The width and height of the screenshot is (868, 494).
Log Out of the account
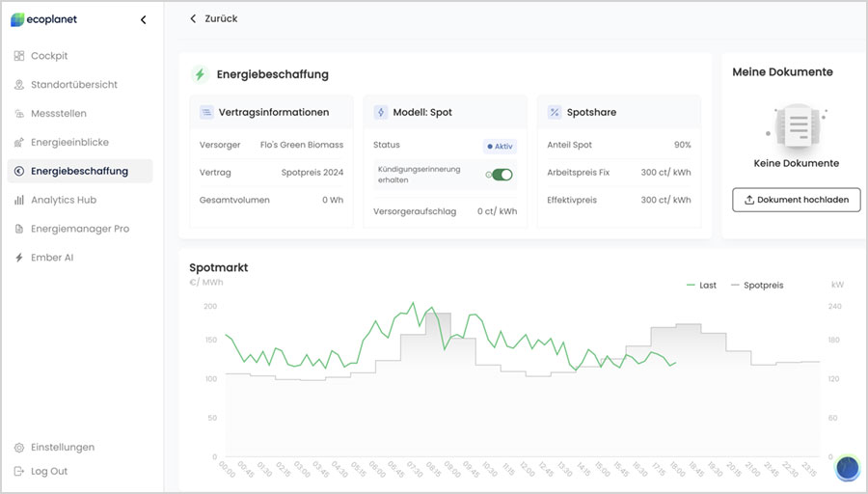point(49,471)
